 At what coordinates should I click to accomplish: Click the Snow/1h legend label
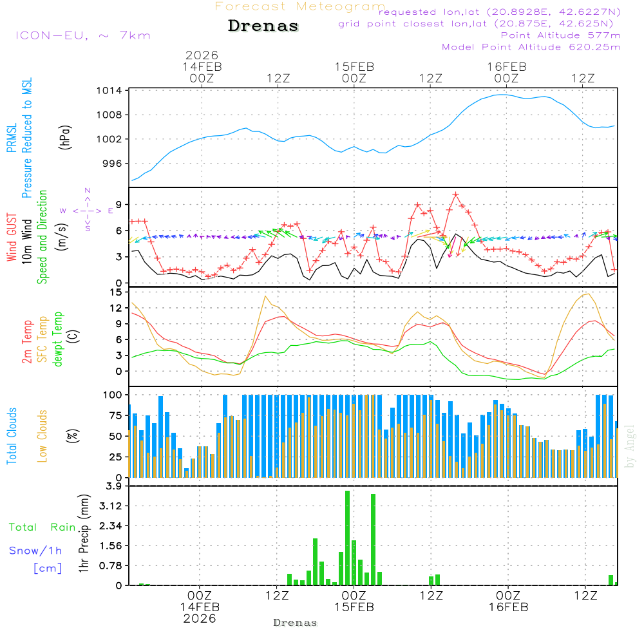[36, 551]
